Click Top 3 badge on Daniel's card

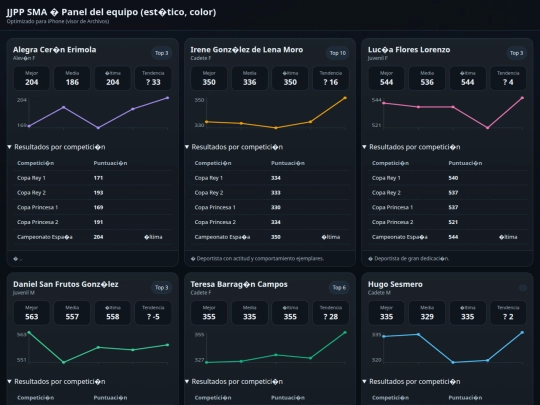pyautogui.click(x=162, y=288)
